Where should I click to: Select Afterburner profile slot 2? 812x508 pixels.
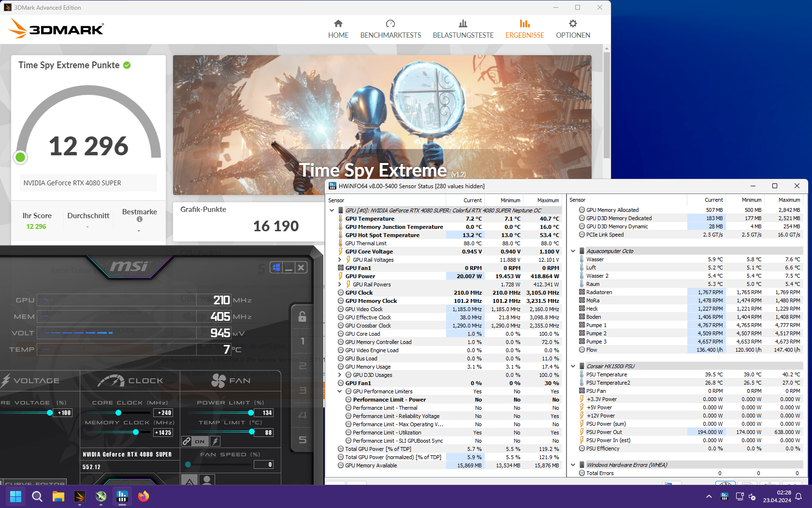(302, 366)
